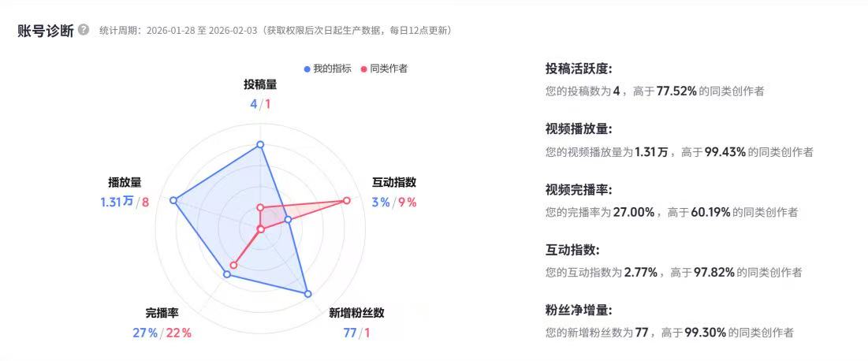Click the help icon beside 账号诊断

(84, 30)
